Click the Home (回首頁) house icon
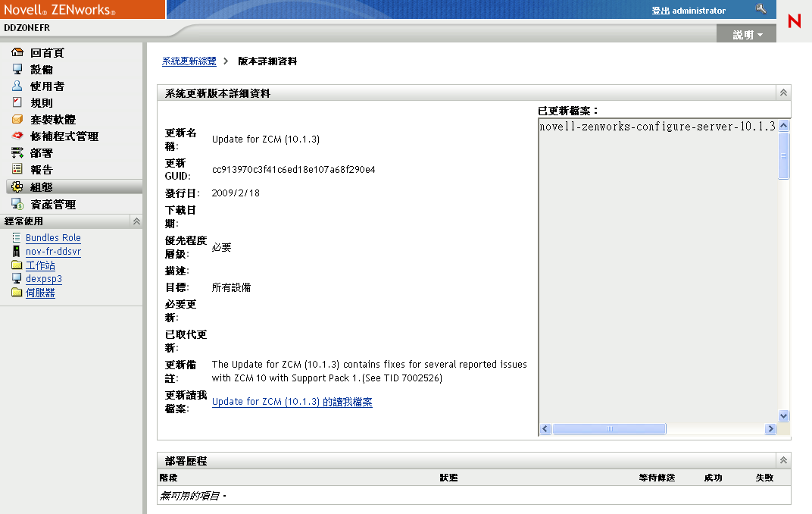The image size is (812, 514). tap(17, 52)
